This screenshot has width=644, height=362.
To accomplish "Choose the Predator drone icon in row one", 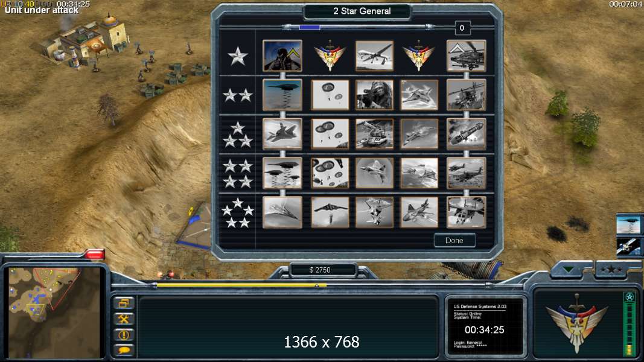I will tap(374, 56).
